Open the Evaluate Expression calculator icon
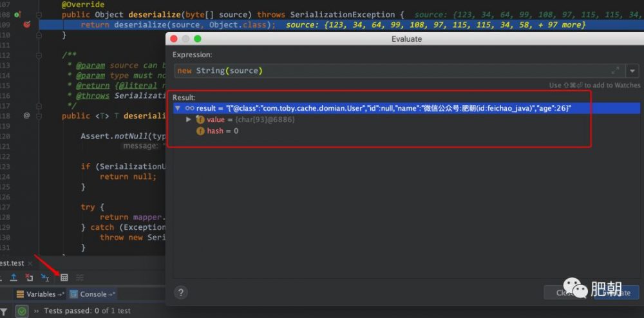Image resolution: width=644 pixels, height=318 pixels. click(64, 278)
